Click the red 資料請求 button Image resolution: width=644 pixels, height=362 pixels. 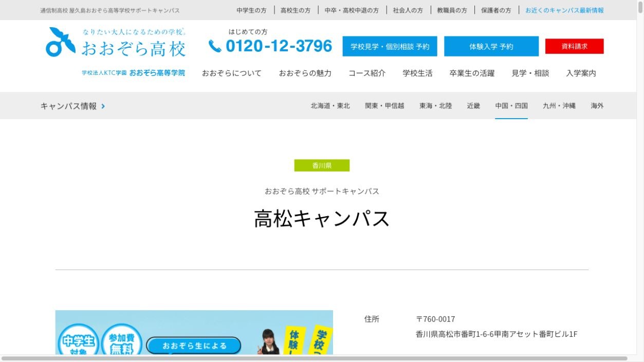[x=575, y=46]
